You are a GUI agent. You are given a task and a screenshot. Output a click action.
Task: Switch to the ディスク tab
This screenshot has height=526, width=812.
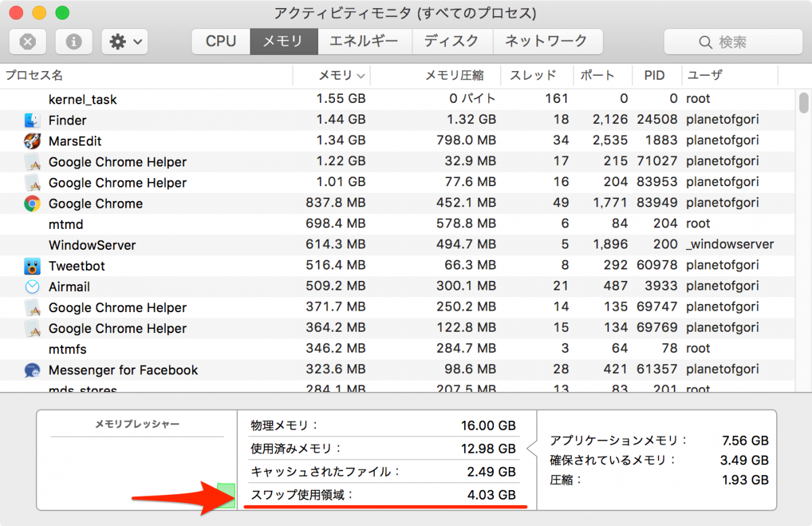(x=452, y=41)
